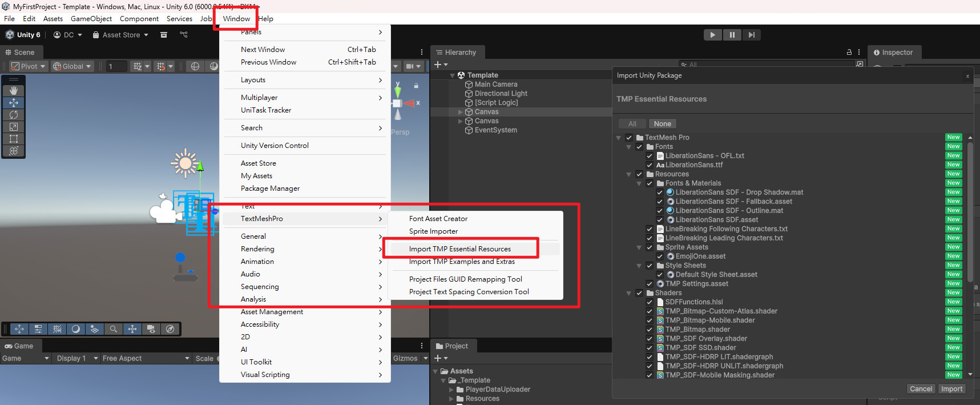The image size is (980, 405).
Task: Click the crescent lighting overlay icon
Action: pyautogui.click(x=76, y=329)
